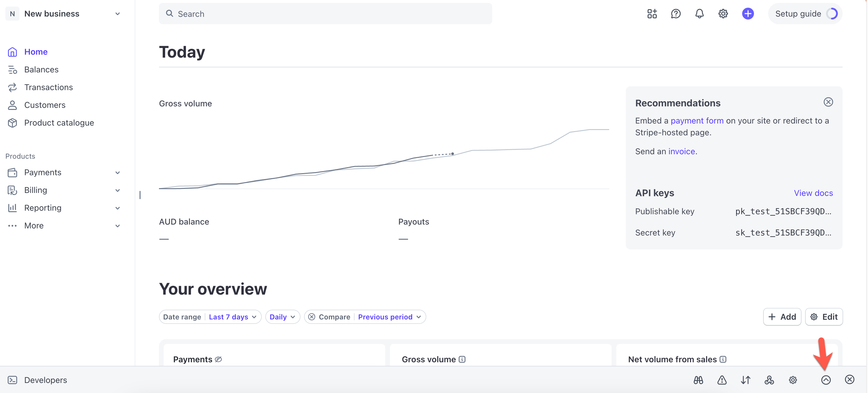Screen dimensions: 868x393
Task: Click the Search input field
Action: 325,14
